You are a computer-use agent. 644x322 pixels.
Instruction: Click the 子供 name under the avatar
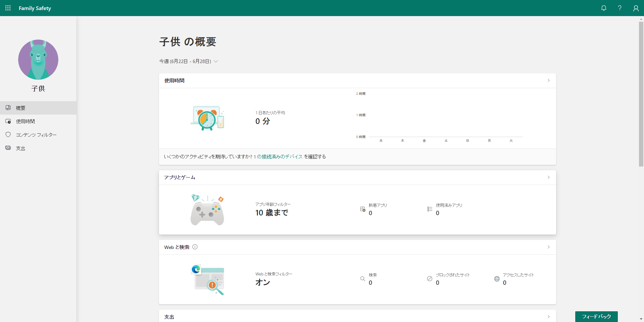[x=38, y=88]
